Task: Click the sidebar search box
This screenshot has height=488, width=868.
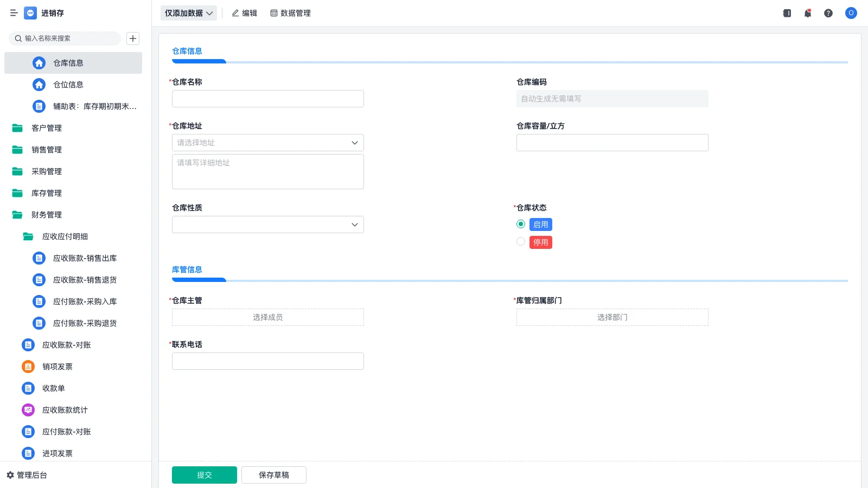Action: coord(65,38)
